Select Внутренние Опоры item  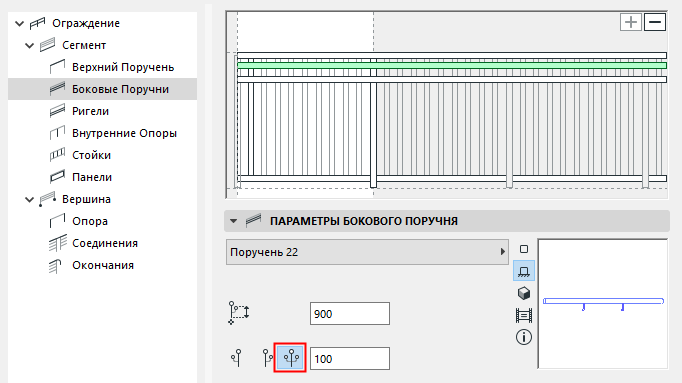124,133
